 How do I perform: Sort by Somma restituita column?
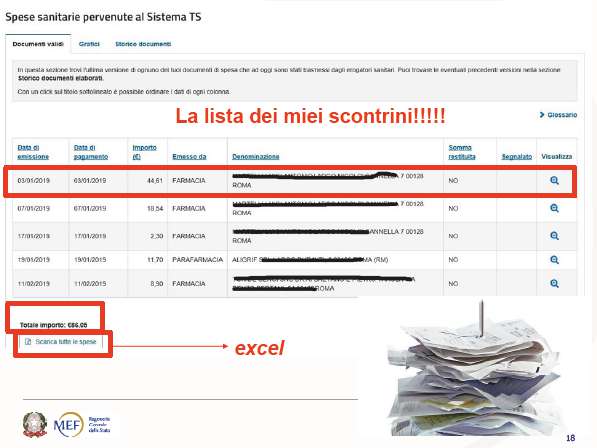tap(462, 152)
